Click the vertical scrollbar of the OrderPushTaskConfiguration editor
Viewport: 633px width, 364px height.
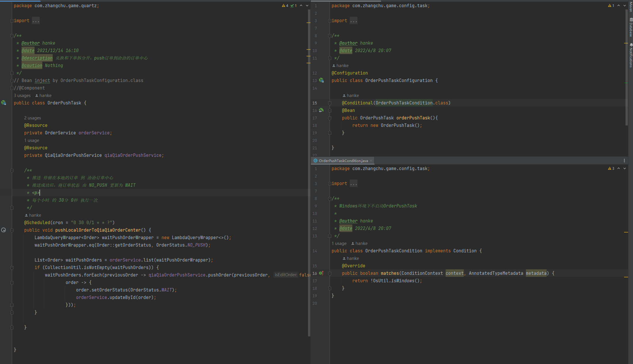(x=627, y=68)
